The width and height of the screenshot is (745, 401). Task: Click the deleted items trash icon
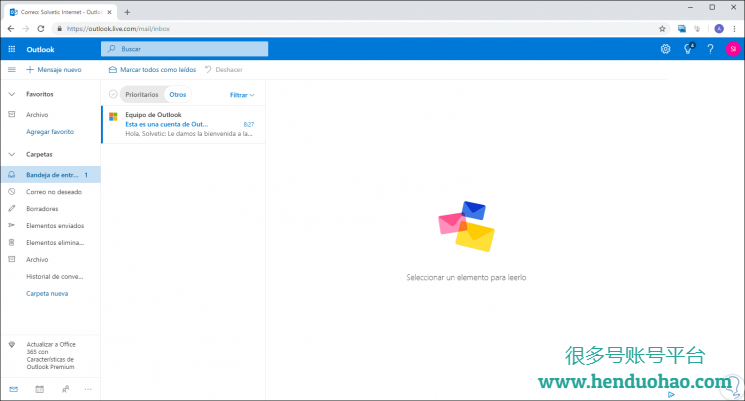pyautogui.click(x=12, y=242)
